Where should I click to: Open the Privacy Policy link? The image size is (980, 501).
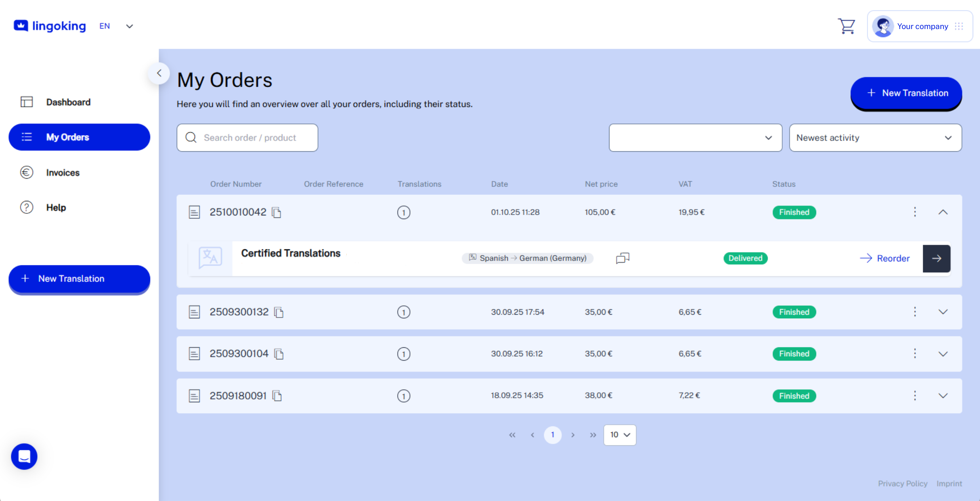click(903, 483)
